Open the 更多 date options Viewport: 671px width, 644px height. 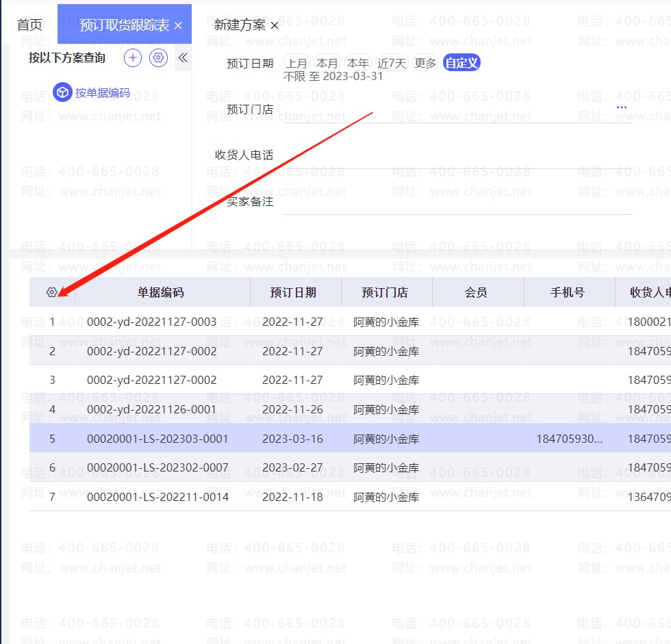pyautogui.click(x=425, y=63)
